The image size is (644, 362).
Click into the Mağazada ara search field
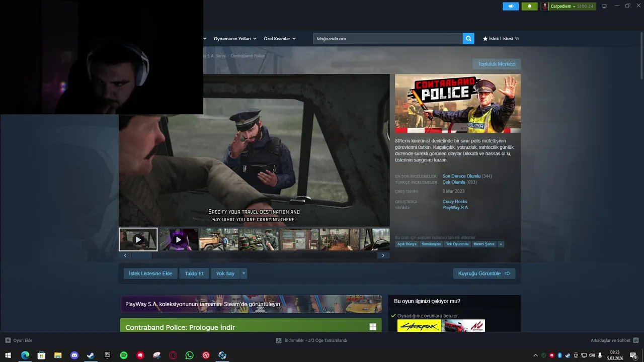click(x=387, y=39)
